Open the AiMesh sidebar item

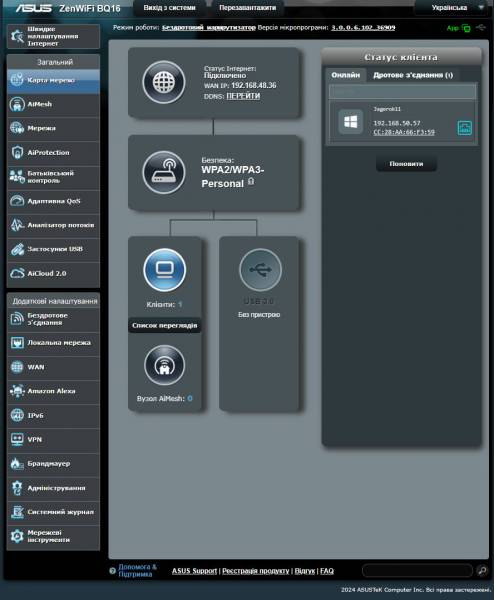(x=53, y=104)
